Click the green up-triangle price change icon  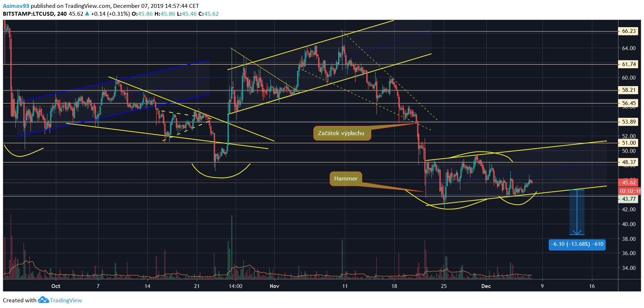(87, 14)
